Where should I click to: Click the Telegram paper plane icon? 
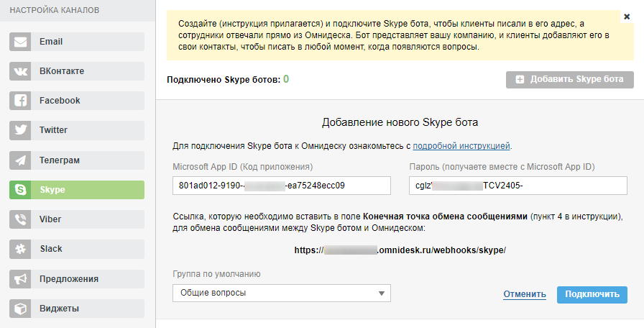click(20, 160)
